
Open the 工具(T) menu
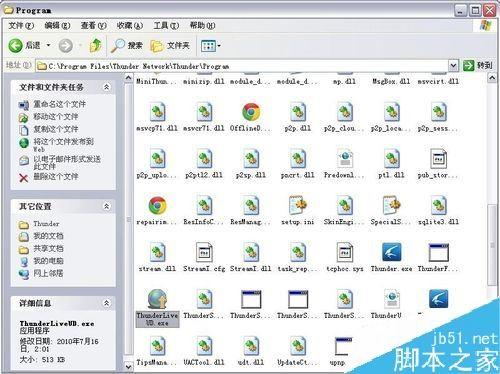pos(166,25)
